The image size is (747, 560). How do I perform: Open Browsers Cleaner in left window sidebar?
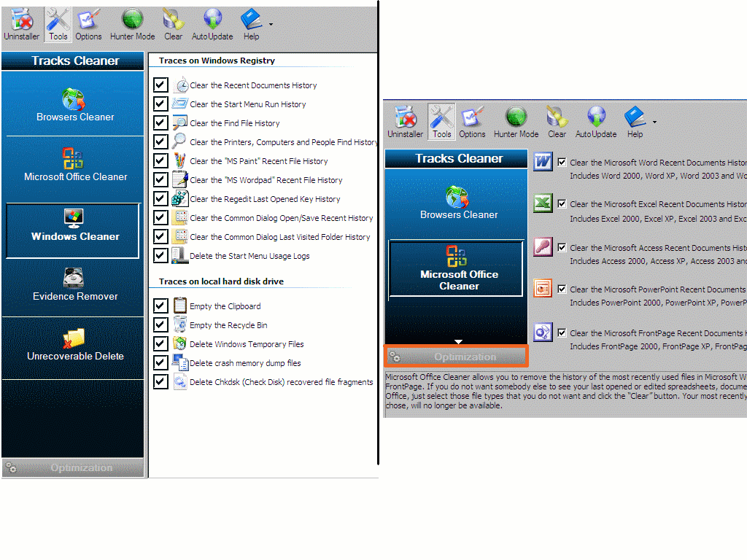(75, 105)
